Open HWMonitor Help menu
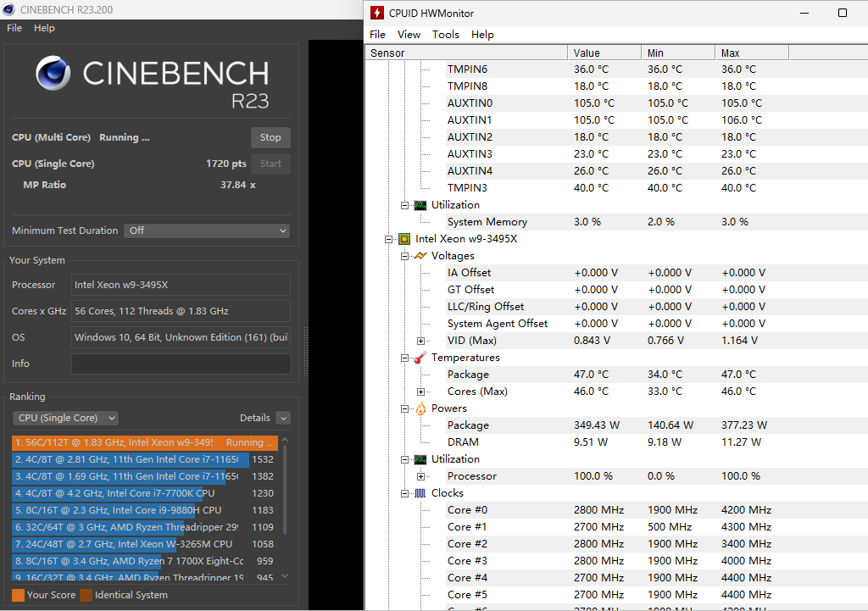Screen dimensions: 868x611 482,34
